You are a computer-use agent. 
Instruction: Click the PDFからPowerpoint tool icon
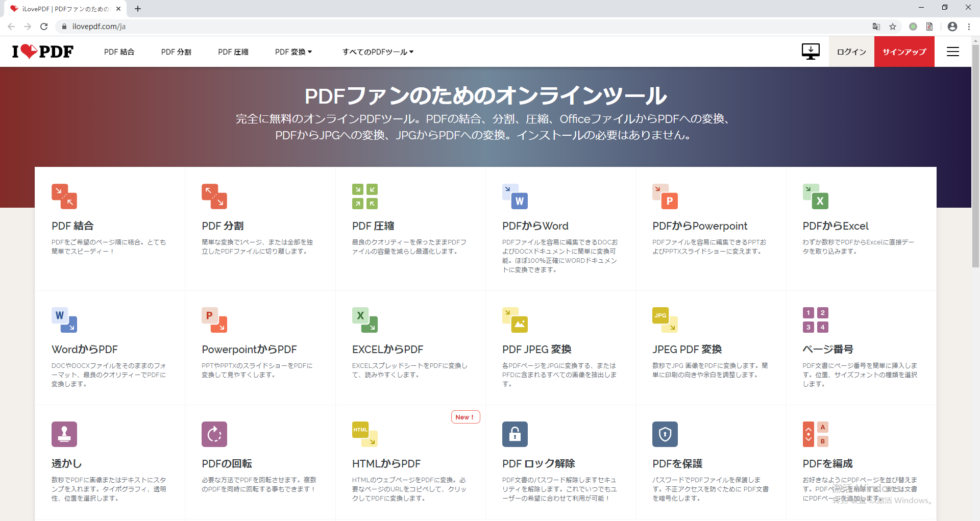click(x=665, y=196)
